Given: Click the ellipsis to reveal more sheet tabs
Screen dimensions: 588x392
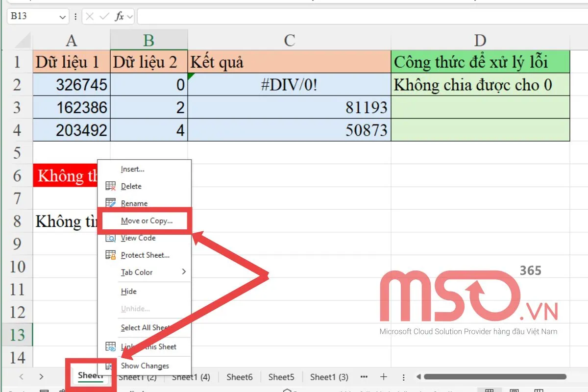Looking at the screenshot, I should (x=364, y=377).
